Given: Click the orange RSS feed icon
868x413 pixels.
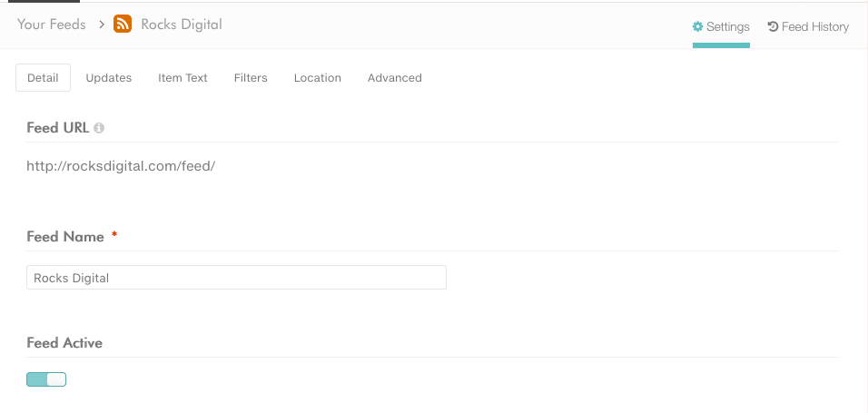Looking at the screenshot, I should [123, 24].
